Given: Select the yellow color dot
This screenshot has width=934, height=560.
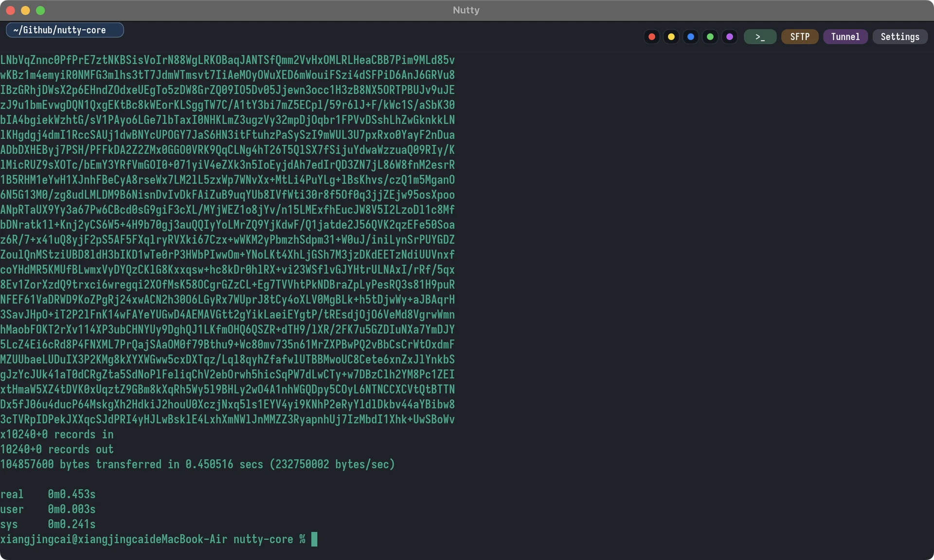Looking at the screenshot, I should click(x=671, y=37).
